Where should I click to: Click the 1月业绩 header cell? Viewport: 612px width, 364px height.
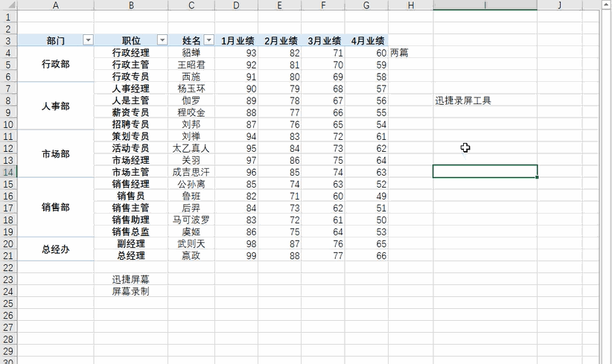coord(236,41)
